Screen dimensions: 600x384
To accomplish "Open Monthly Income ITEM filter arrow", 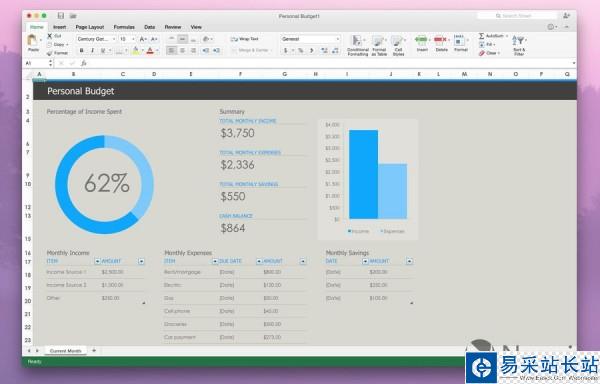I will pos(97,261).
